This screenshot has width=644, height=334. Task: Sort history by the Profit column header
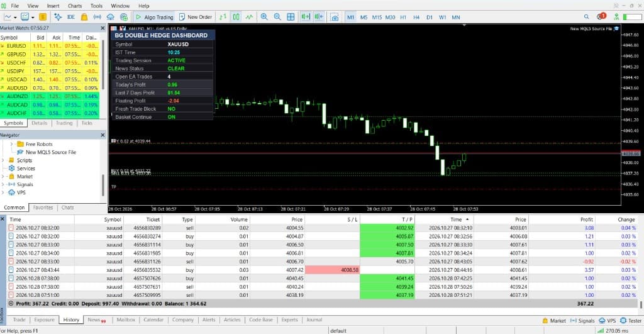tap(586, 220)
